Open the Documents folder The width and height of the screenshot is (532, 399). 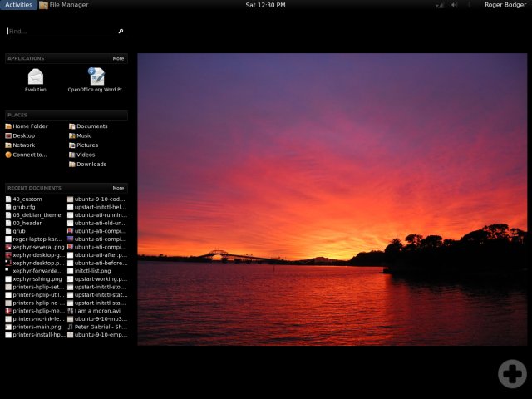(88, 126)
